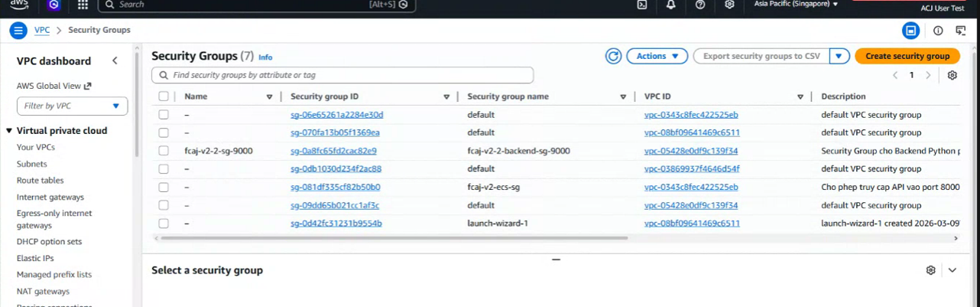Screen dimensions: 980x307
Task: Open the Filter by VPC dropdown
Action: click(x=72, y=106)
